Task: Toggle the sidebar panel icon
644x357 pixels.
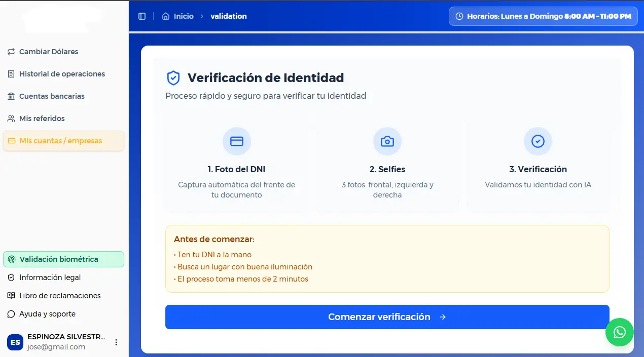Action: pyautogui.click(x=142, y=16)
